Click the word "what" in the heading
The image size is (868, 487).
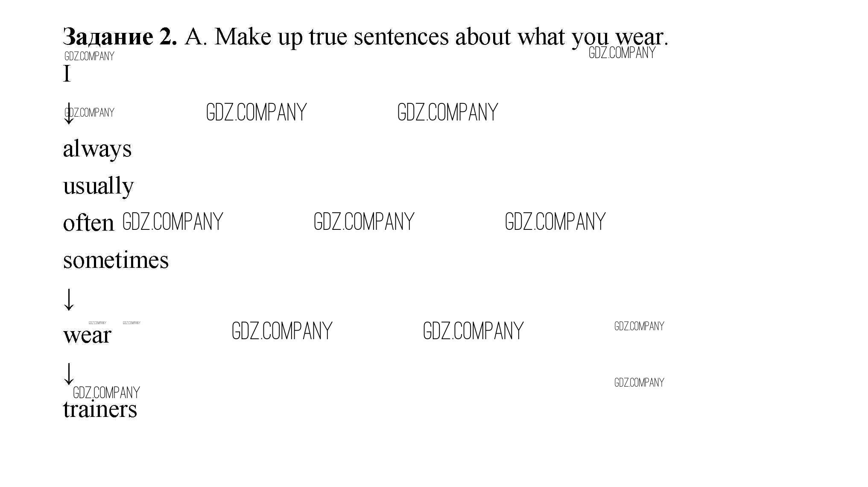(x=541, y=37)
